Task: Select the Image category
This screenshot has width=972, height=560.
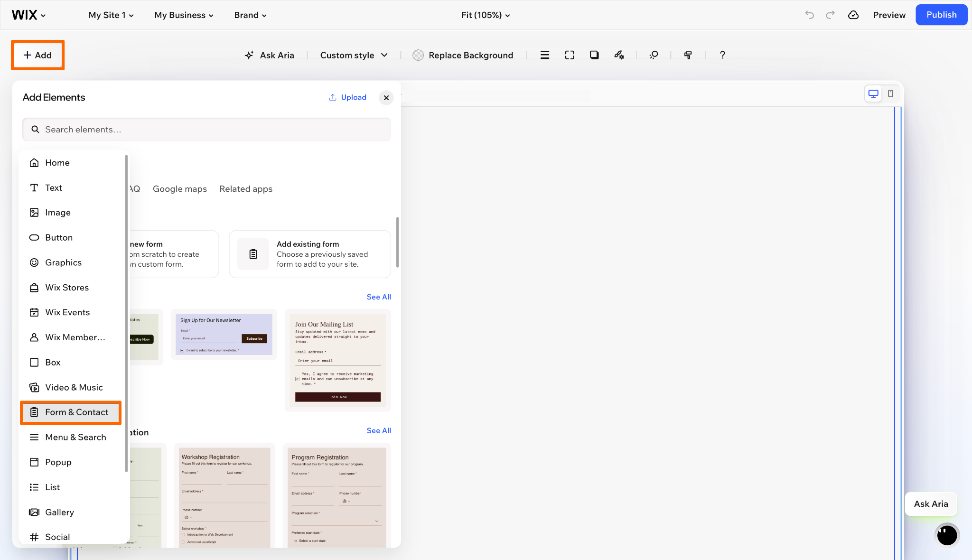Action: coord(71,213)
